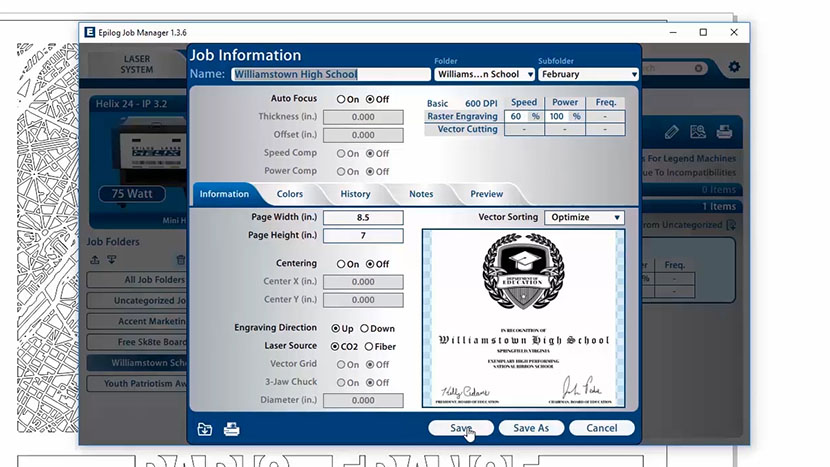Click the printer icon in dialog footer
The height and width of the screenshot is (467, 830).
[x=231, y=429]
